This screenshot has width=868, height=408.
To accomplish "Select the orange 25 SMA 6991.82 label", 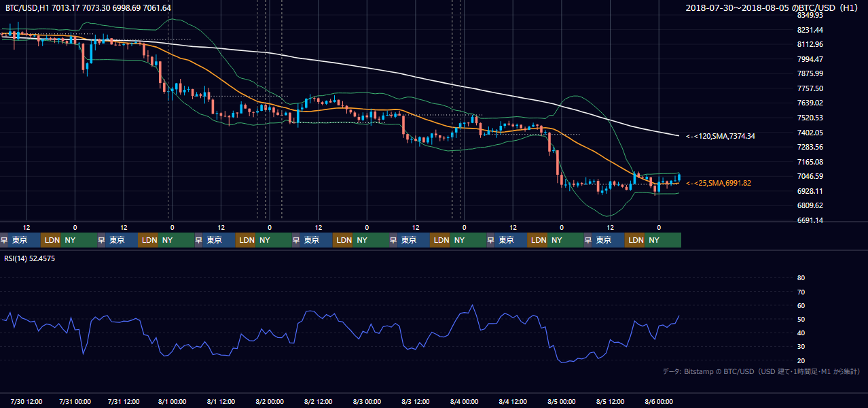I will click(x=719, y=183).
